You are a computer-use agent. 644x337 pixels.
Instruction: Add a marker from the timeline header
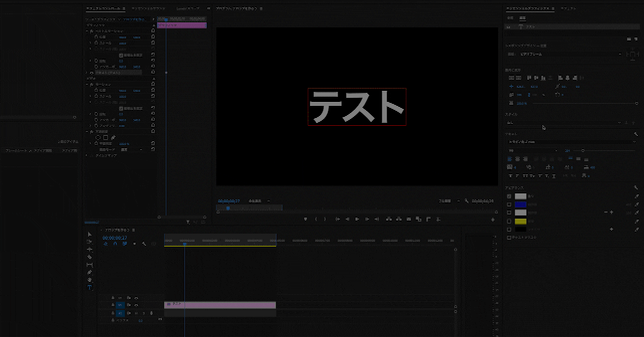(134, 243)
